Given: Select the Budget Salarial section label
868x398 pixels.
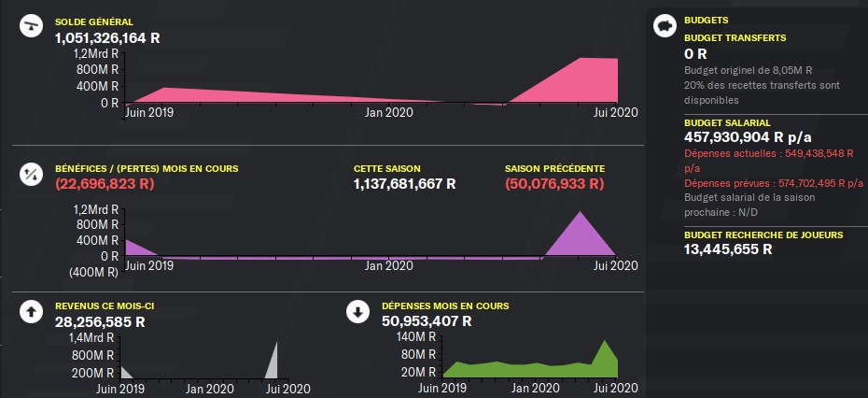Looking at the screenshot, I should click(727, 122).
